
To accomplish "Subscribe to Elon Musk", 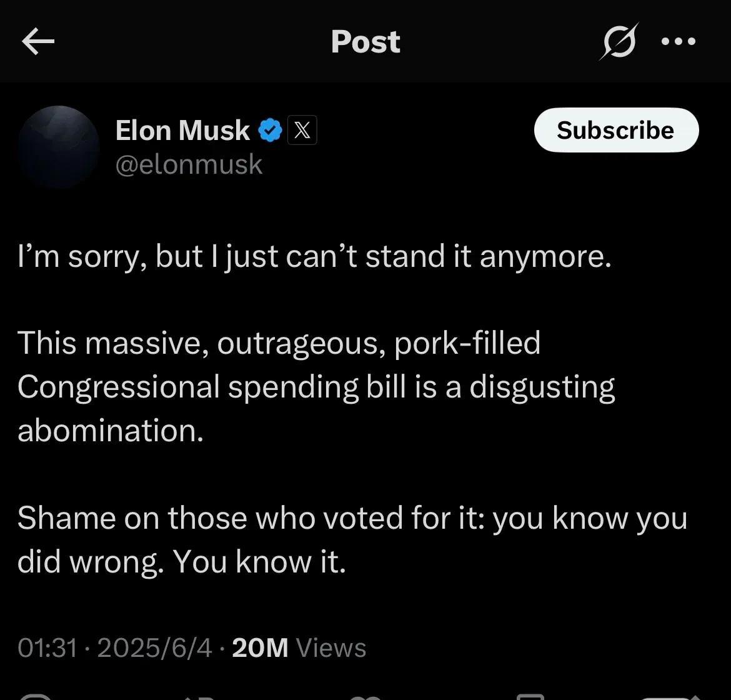I will [x=616, y=130].
